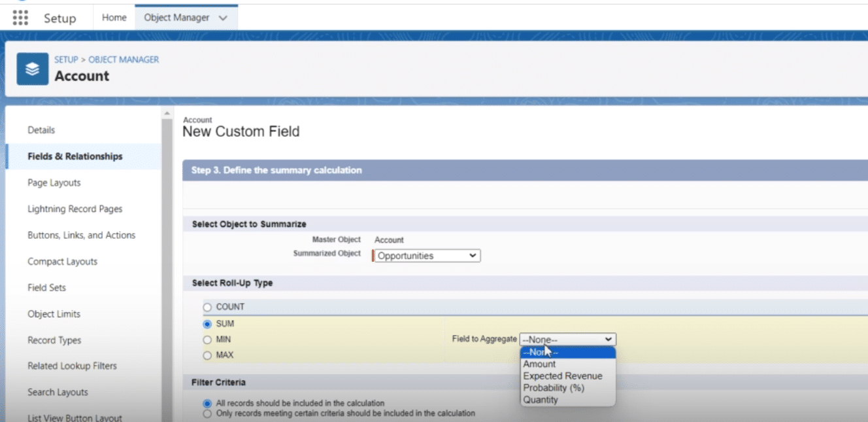Switch to the Home tab
This screenshot has width=868, height=422.
(x=114, y=18)
